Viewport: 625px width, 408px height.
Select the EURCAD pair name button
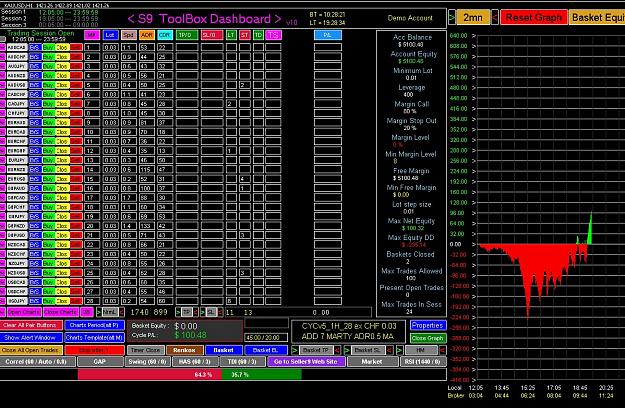pos(17,132)
